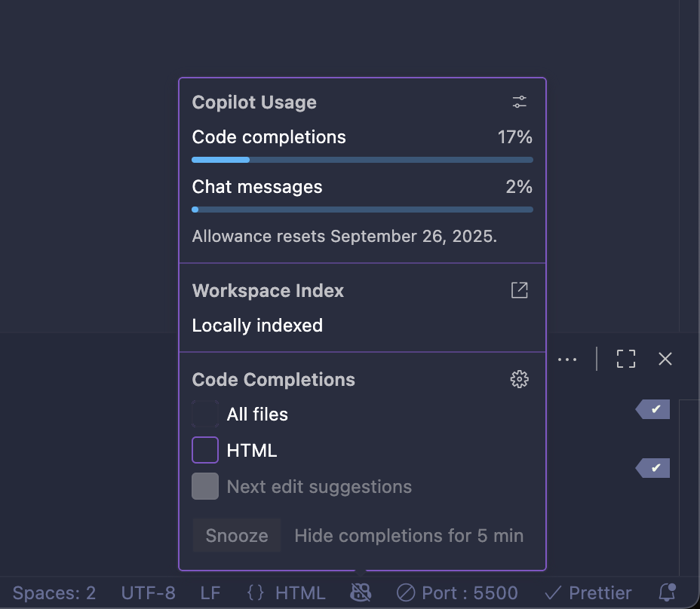Viewport: 700px width, 609px height.
Task: Open Copilot usage settings sliders icon
Action: [519, 102]
